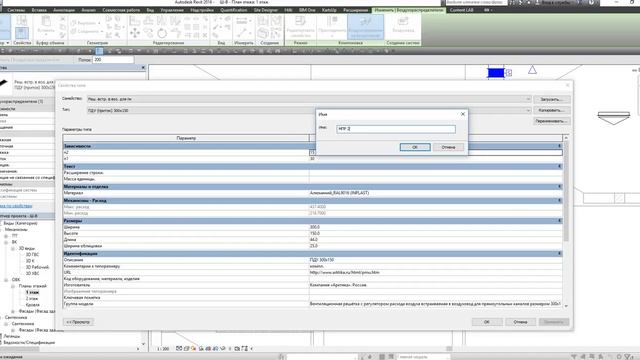Image resolution: width=640 pixels, height=360 pixels.
Task: Click the Изготовитель value cell
Action: click(436, 285)
